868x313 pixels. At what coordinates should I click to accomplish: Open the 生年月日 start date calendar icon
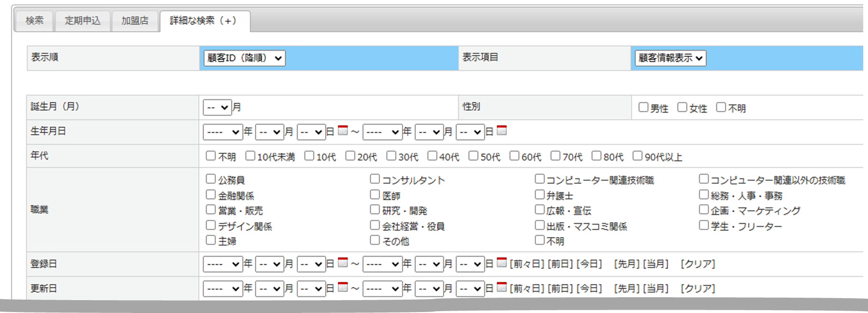[342, 130]
